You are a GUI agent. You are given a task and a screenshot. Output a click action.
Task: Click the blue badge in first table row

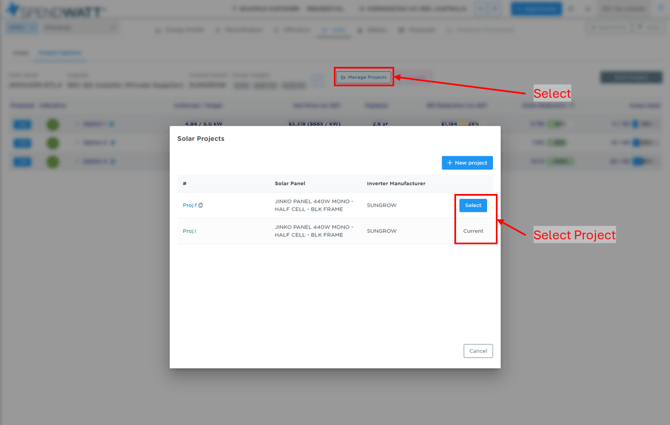click(22, 125)
